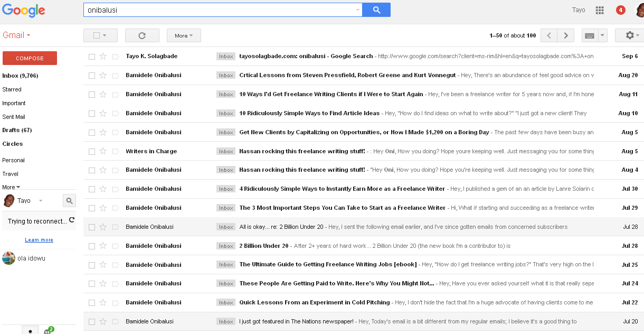The width and height of the screenshot is (644, 334).
Task: Open the account profile picture at top right
Action: click(639, 10)
